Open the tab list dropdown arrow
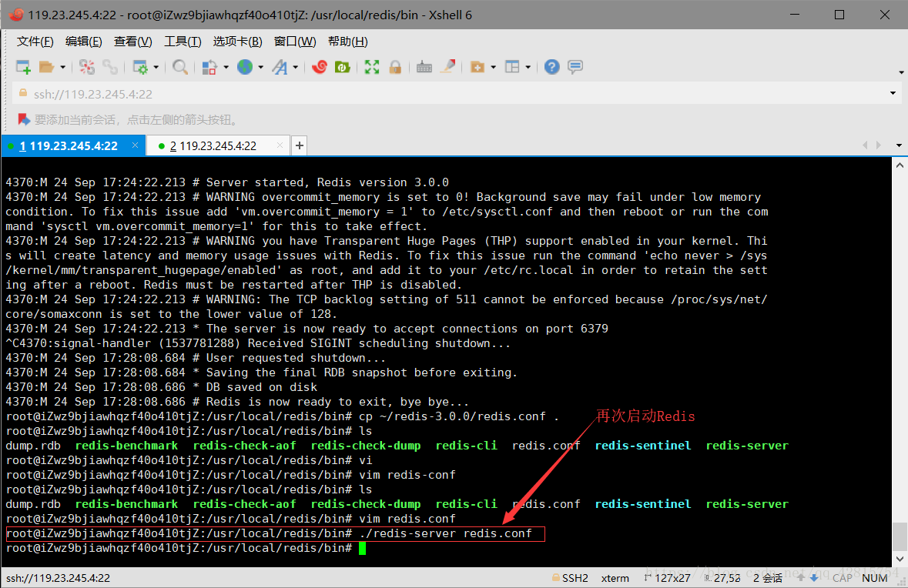Image resolution: width=908 pixels, height=588 pixels. (x=899, y=145)
